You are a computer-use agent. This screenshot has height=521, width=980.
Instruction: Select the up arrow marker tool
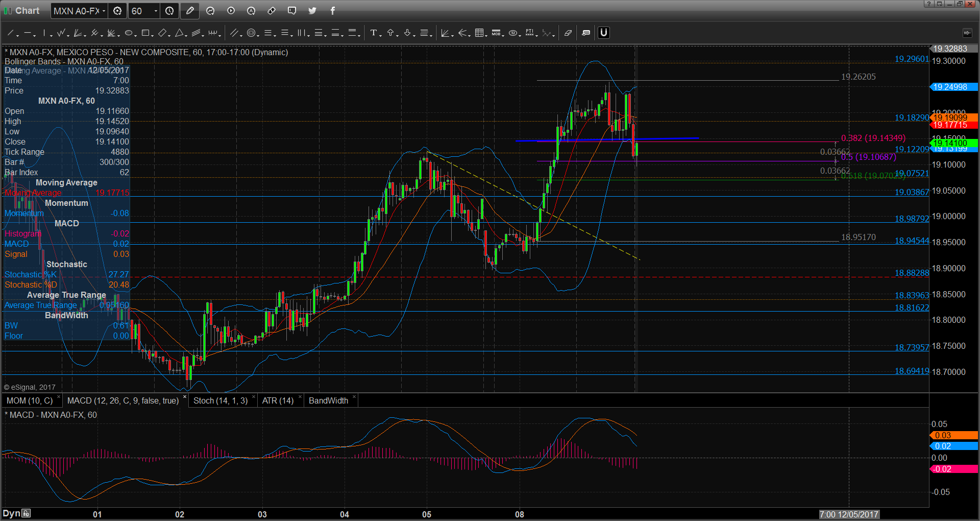pyautogui.click(x=390, y=33)
